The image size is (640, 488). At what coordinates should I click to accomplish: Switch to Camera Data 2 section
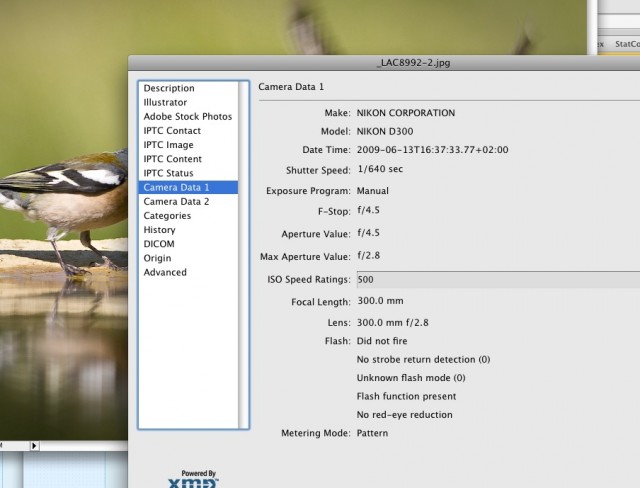pos(176,201)
